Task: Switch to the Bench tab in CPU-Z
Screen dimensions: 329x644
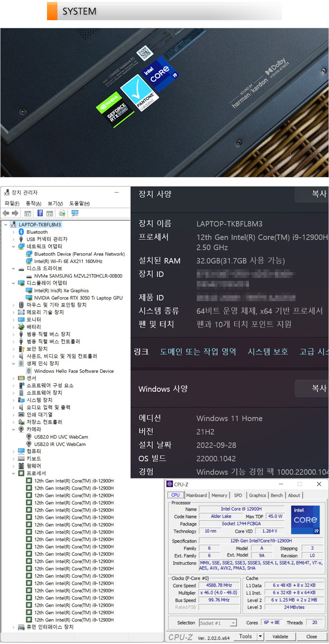Action: coord(277,495)
